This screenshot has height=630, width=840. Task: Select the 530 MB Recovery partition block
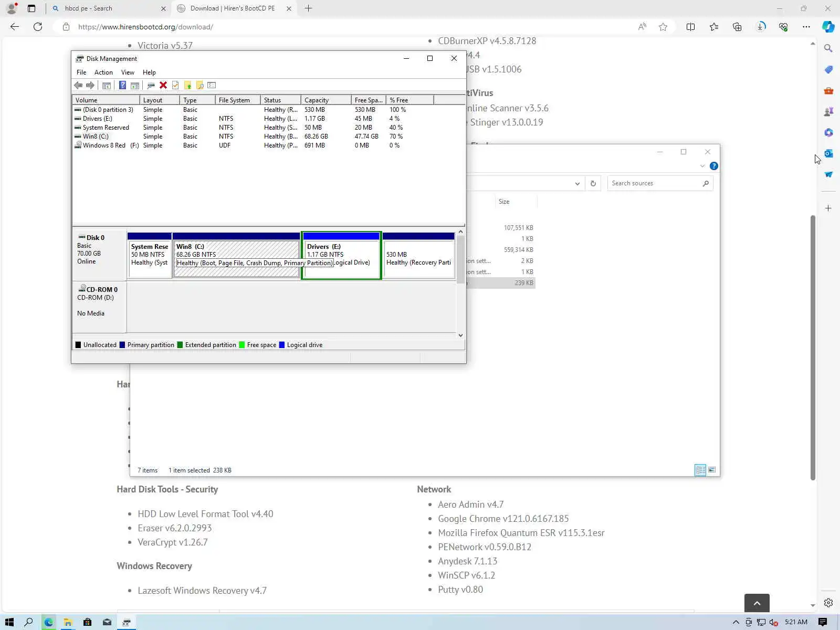(418, 255)
